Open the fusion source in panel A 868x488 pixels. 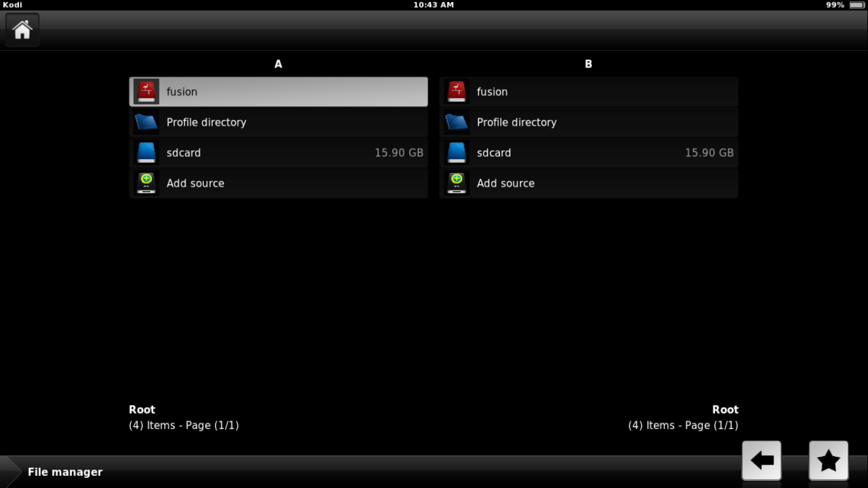(x=182, y=91)
